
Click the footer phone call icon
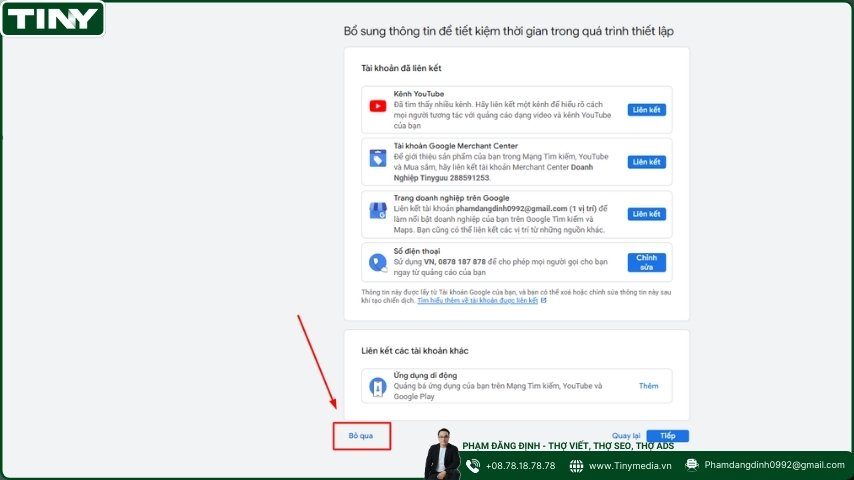472,465
